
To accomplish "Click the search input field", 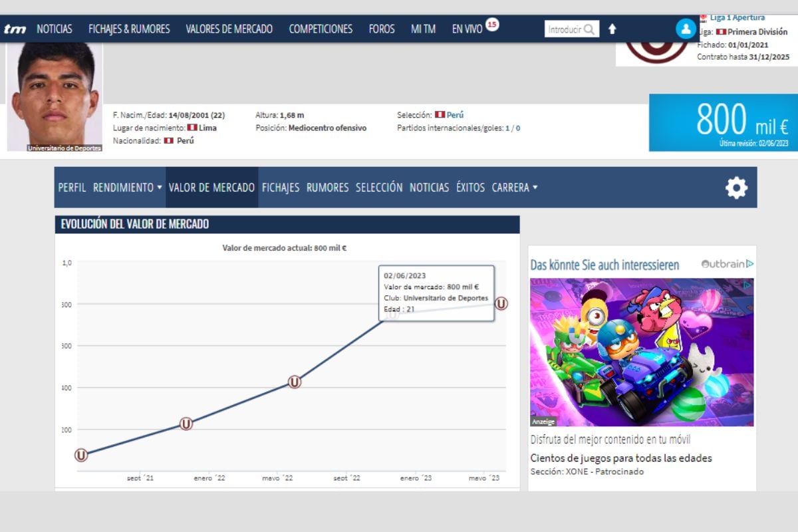I will coord(564,29).
